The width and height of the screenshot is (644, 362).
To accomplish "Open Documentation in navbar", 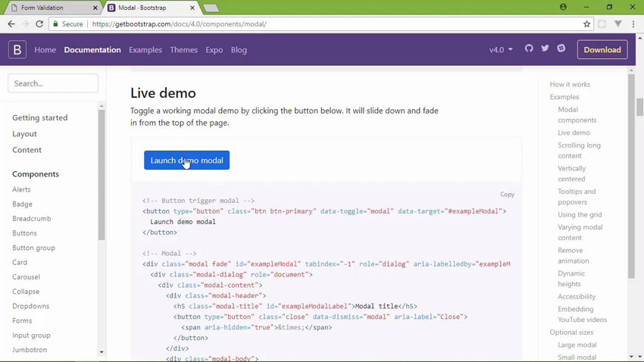I will tap(92, 50).
